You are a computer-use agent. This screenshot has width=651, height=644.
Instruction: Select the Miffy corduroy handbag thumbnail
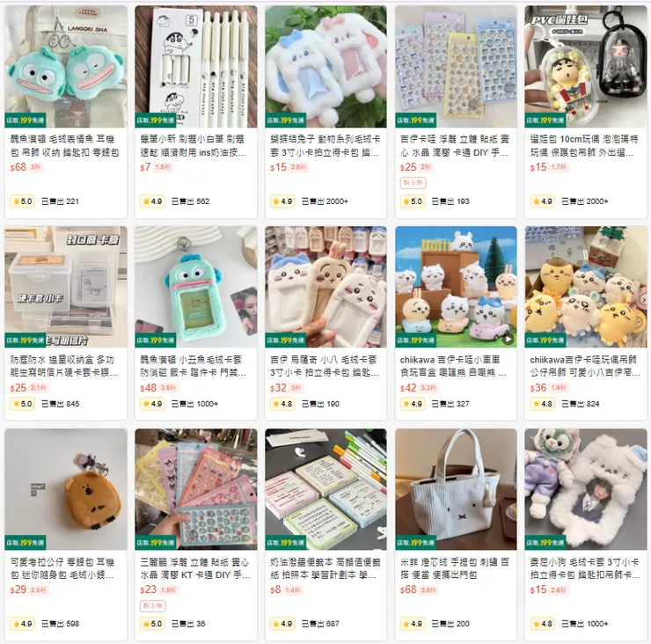pos(456,489)
